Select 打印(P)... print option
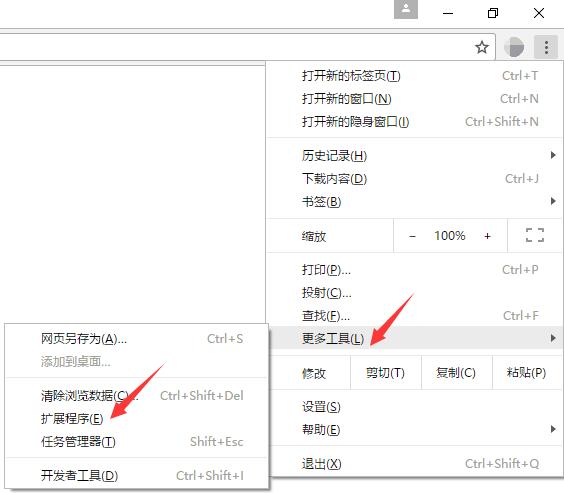This screenshot has height=493, width=564. [415, 270]
